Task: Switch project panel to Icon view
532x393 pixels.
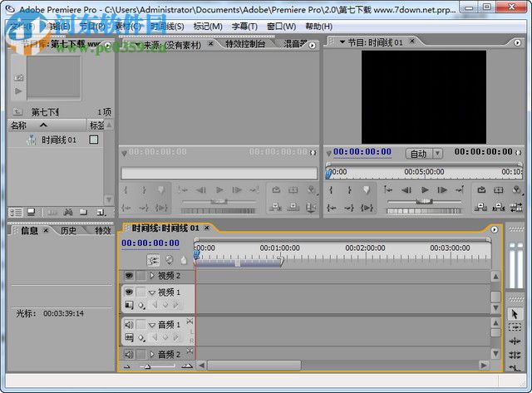Action: pos(32,213)
